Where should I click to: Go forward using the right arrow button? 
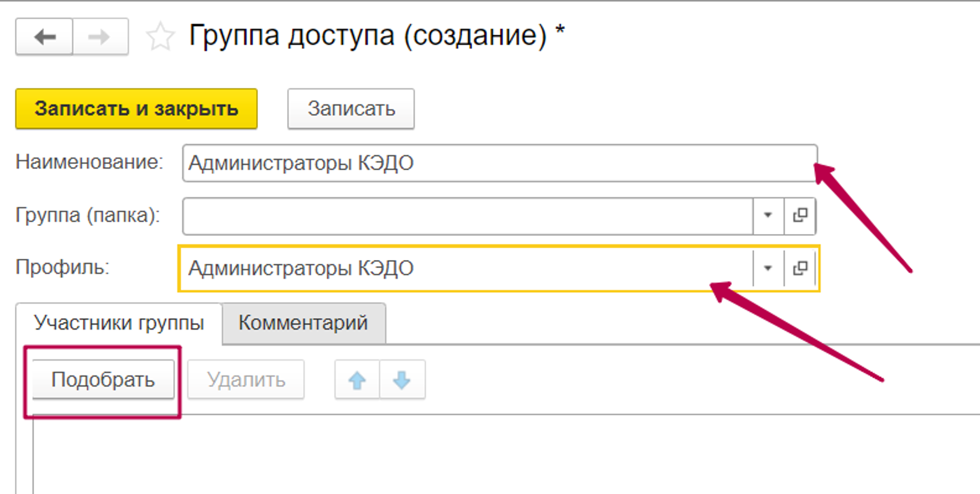pos(100,37)
